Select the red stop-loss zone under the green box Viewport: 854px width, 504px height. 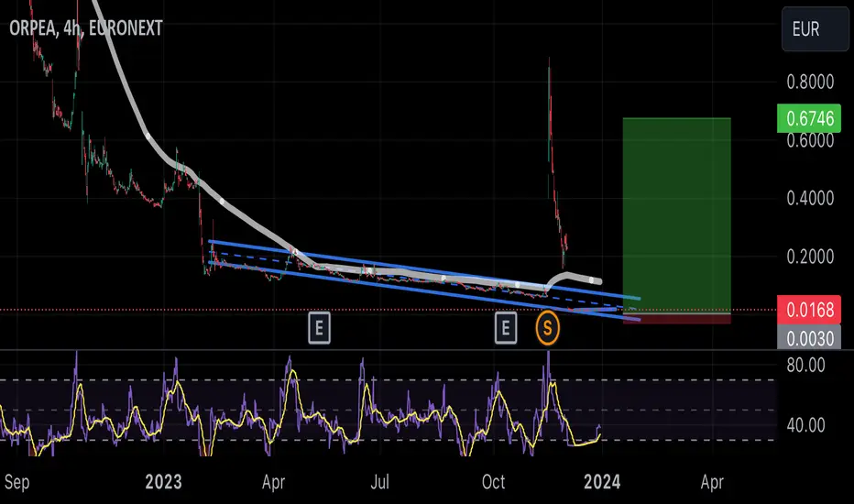point(677,319)
